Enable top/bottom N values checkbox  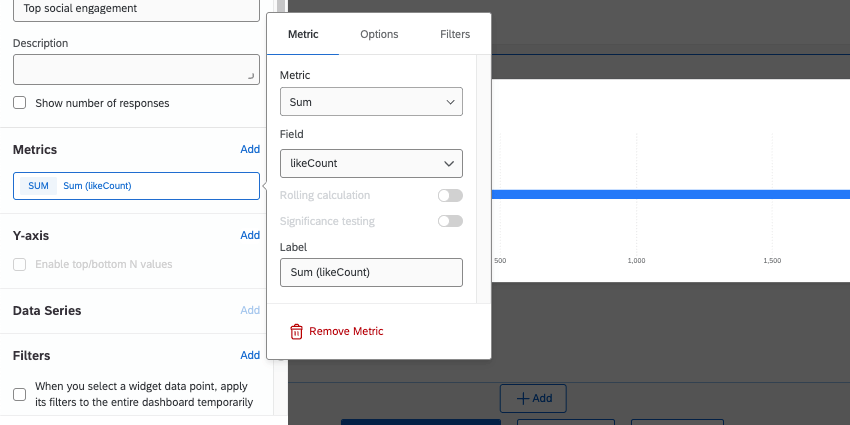coord(20,264)
